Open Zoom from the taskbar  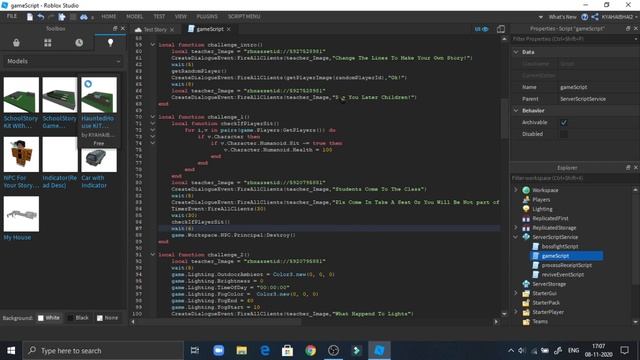coord(218,350)
